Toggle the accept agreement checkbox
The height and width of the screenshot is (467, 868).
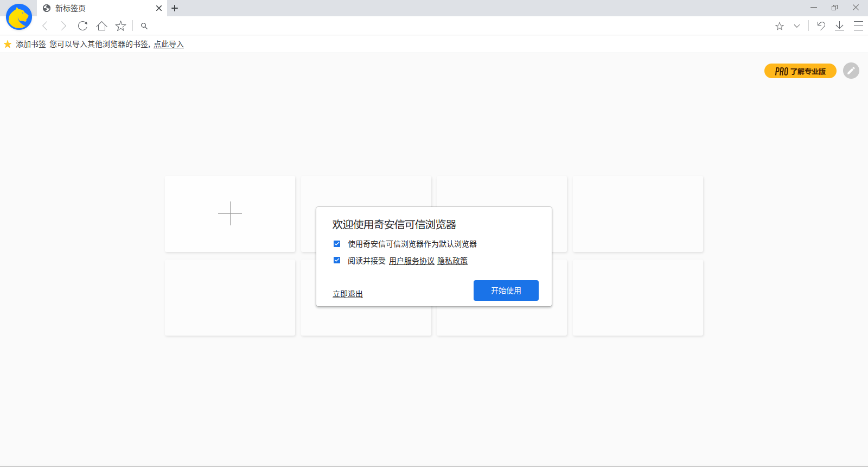click(337, 261)
